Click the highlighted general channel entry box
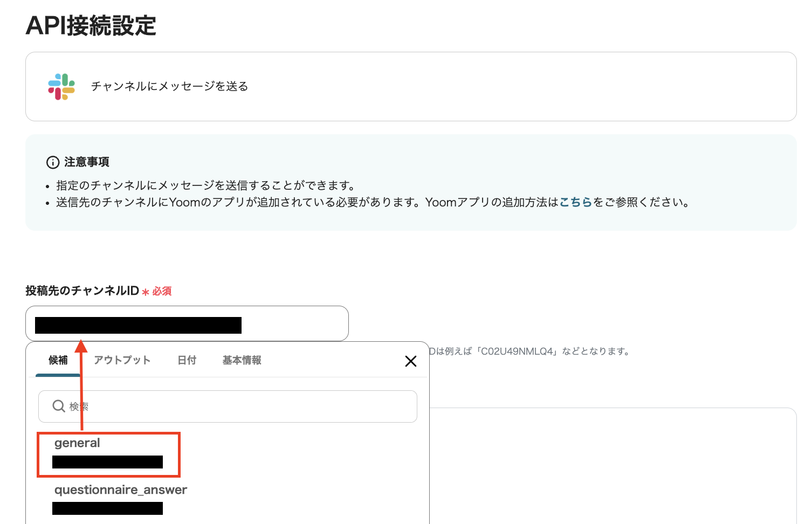This screenshot has width=812, height=524. point(108,454)
